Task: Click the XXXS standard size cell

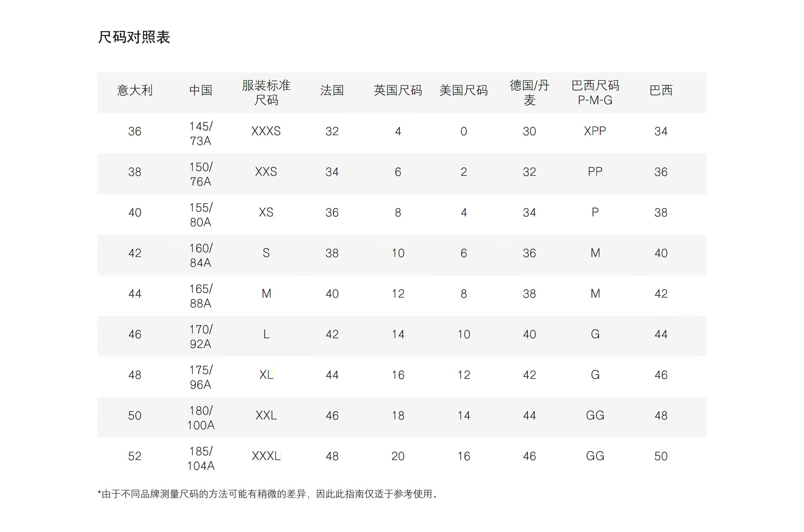Action: 266,131
